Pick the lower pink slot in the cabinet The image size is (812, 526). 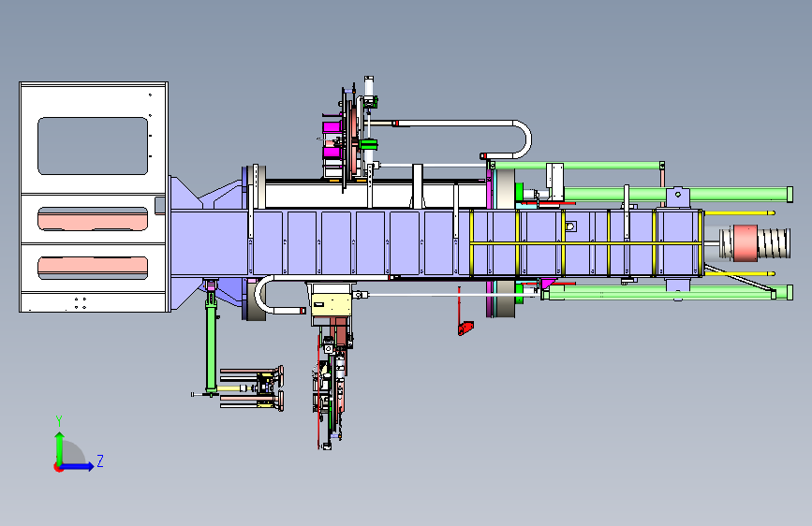tap(93, 267)
